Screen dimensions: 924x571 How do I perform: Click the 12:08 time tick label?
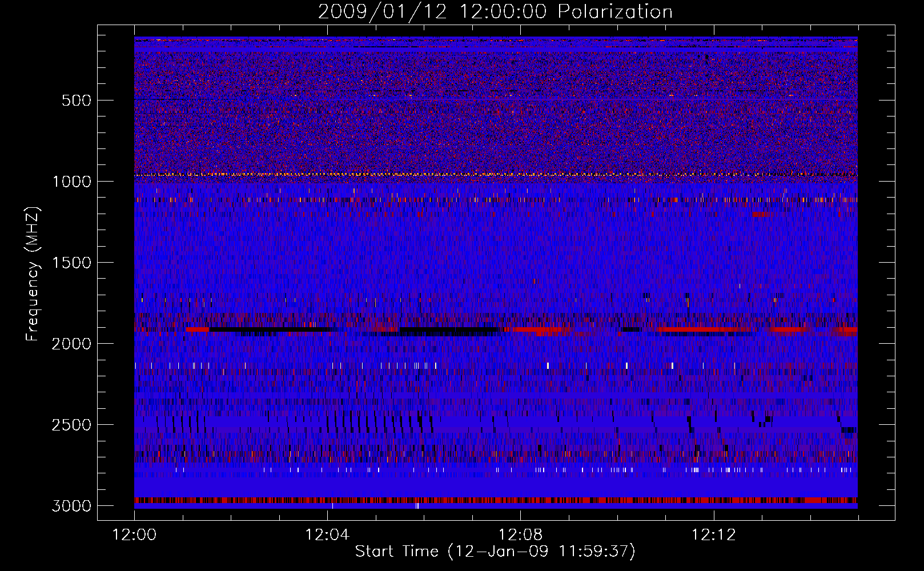pyautogui.click(x=520, y=535)
